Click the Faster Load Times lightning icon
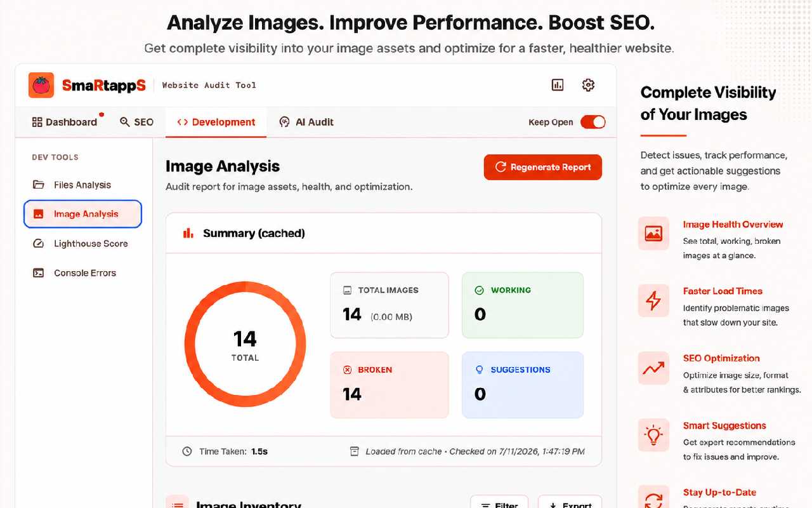 653,300
